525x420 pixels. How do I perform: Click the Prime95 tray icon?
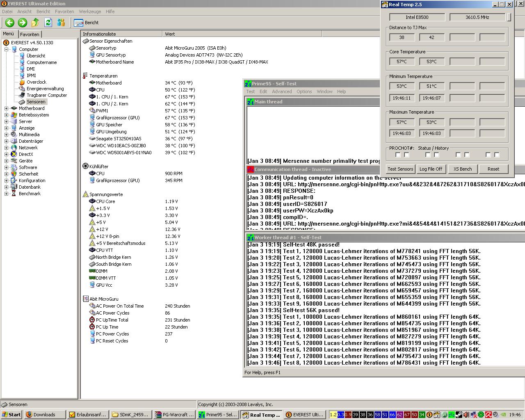point(452,415)
